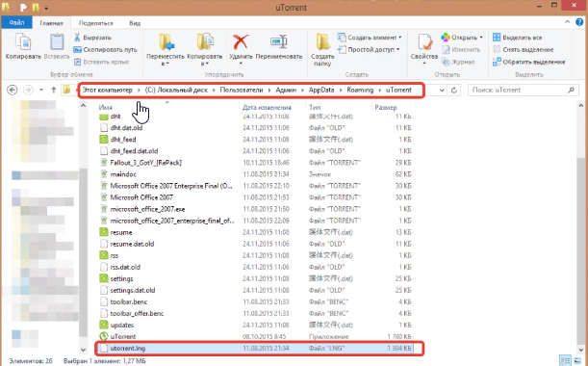Click the Переименовать button
The width and height of the screenshot is (588, 366).
(279, 46)
